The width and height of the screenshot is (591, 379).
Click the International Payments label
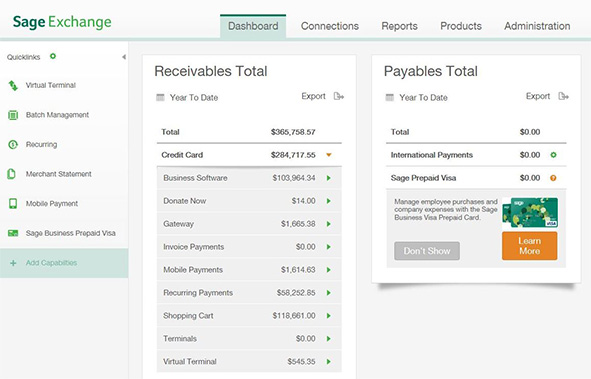[432, 155]
